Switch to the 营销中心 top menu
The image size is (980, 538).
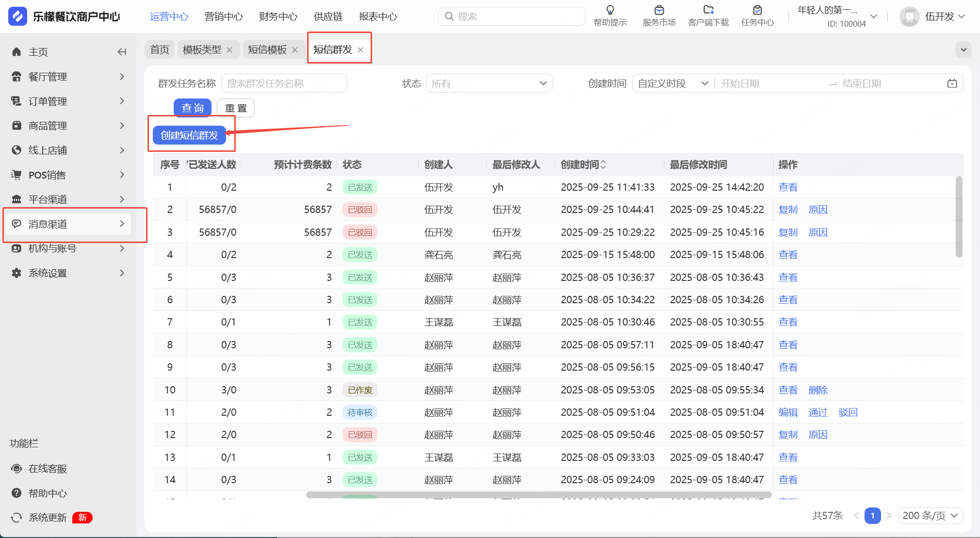[224, 16]
